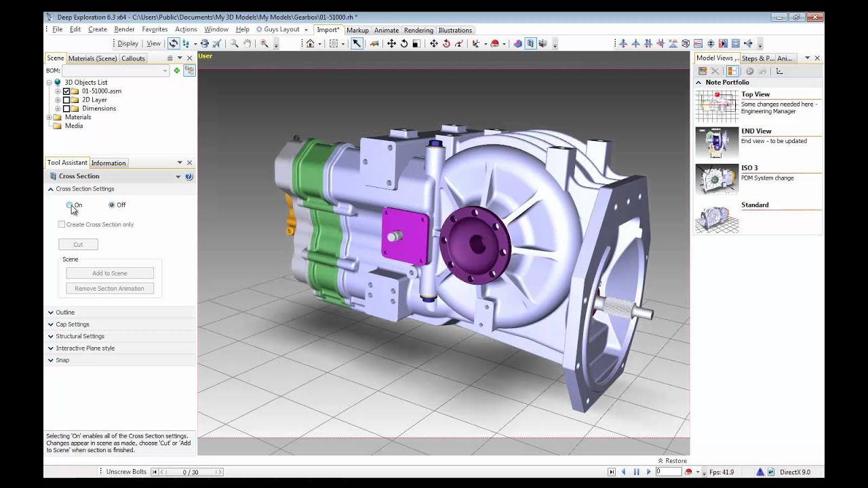Viewport: 868px width, 488px height.
Task: Pause animation using pause button
Action: click(x=636, y=472)
